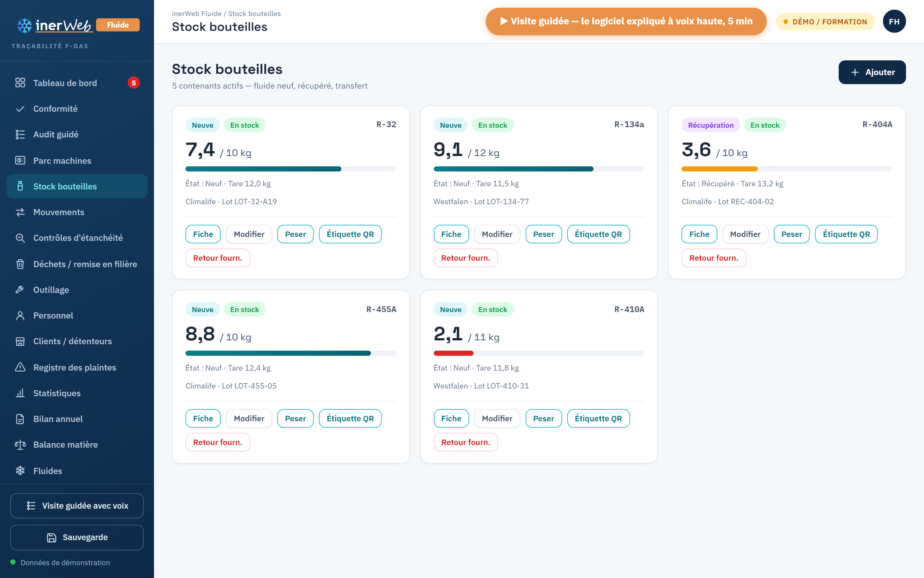924x578 pixels.
Task: Click the DÉMO / FORMATION status pill
Action: (x=825, y=22)
